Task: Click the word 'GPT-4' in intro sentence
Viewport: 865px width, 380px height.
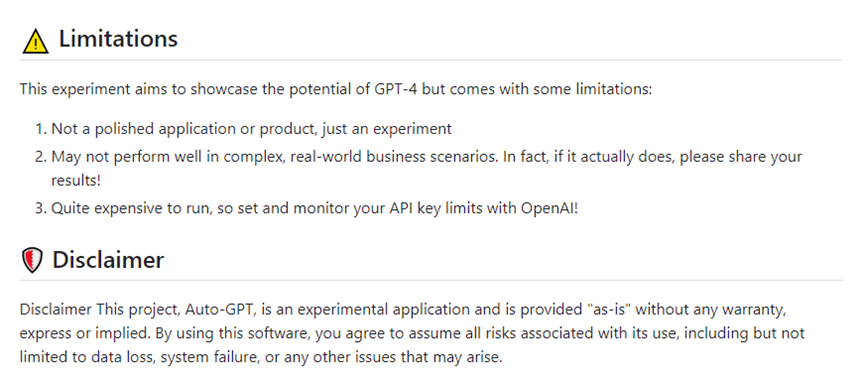Action: point(392,89)
